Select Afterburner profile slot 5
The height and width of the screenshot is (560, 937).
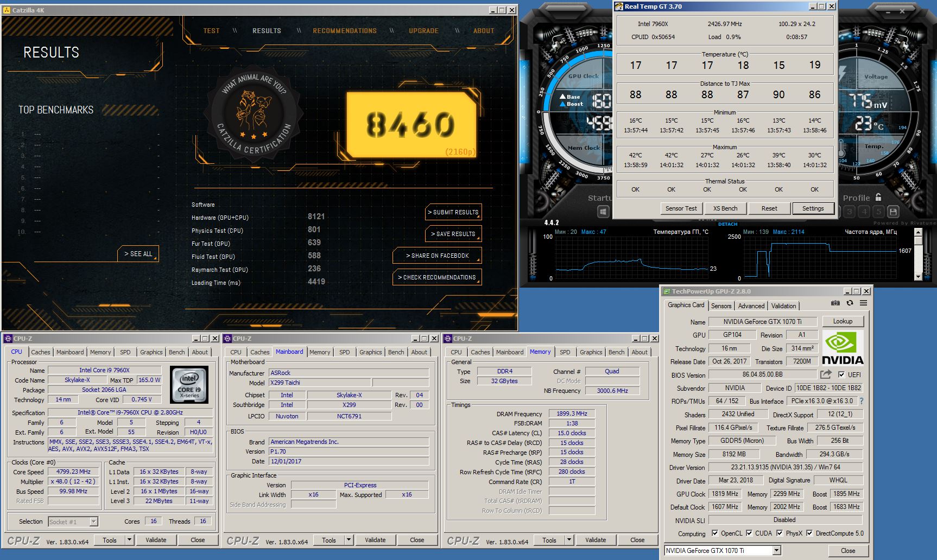879,212
